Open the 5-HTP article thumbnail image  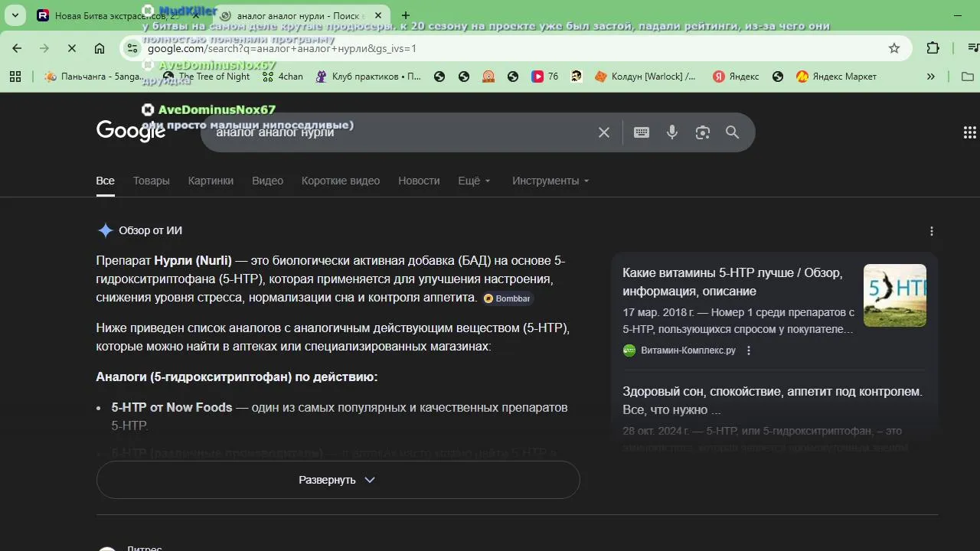[895, 295]
